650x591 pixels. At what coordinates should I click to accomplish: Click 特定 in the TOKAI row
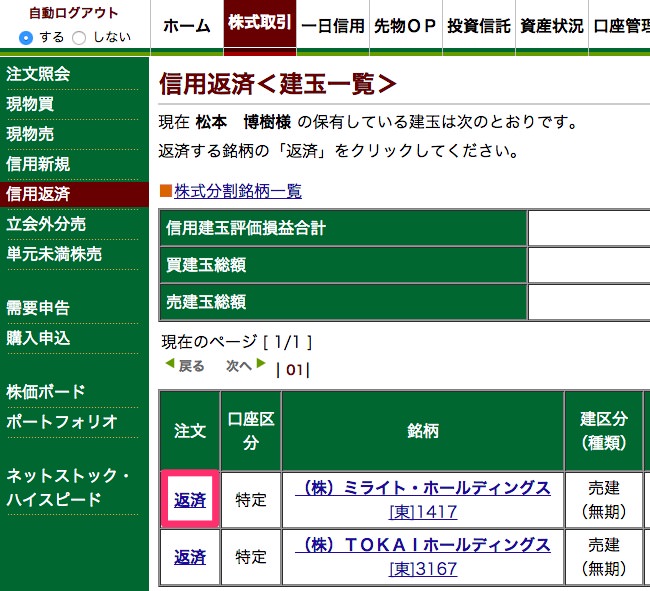pos(251,557)
